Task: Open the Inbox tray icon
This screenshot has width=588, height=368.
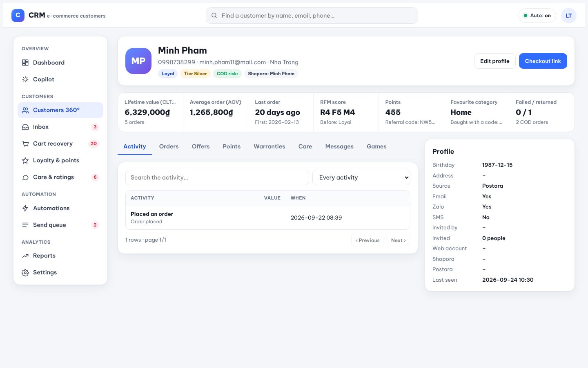Action: pyautogui.click(x=25, y=127)
